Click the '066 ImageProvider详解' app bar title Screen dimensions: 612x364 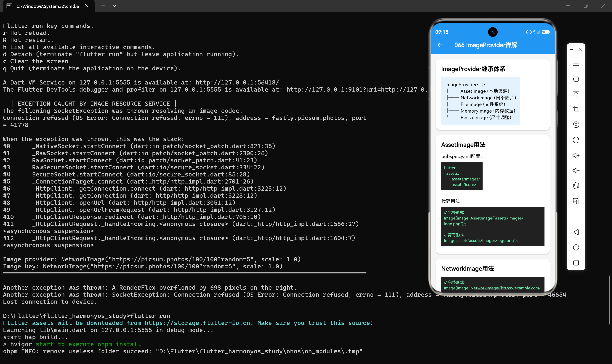coord(486,45)
